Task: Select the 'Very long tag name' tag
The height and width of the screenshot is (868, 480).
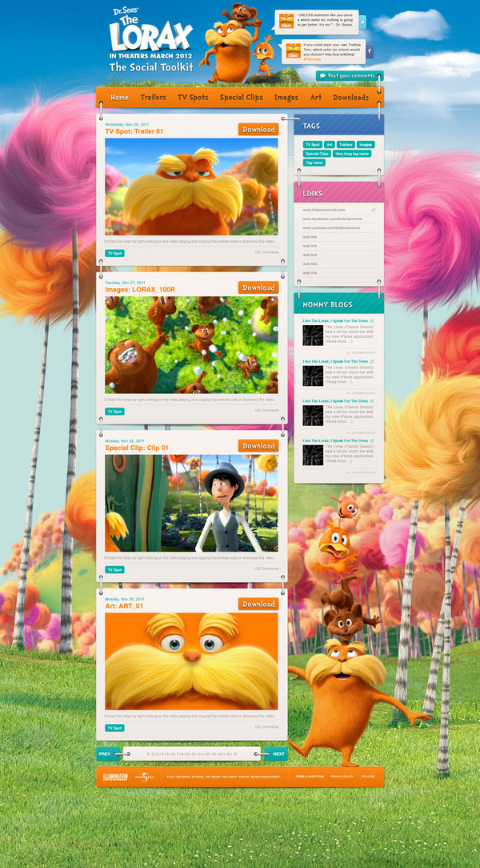Action: [x=352, y=153]
